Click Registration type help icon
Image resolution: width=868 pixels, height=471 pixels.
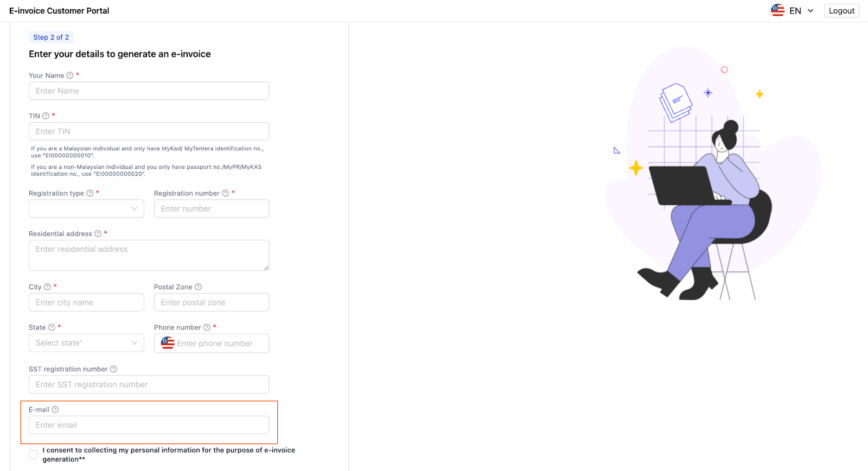90,193
